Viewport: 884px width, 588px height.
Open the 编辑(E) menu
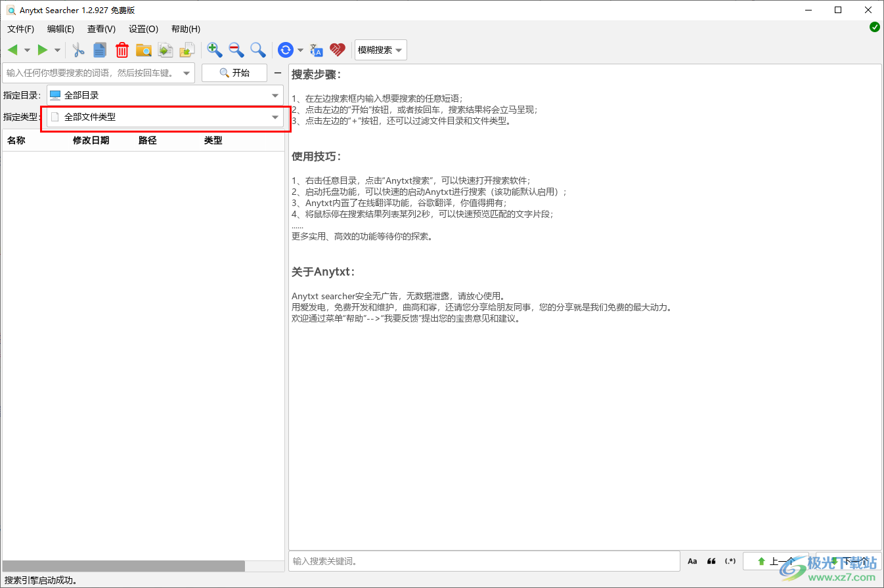click(61, 29)
